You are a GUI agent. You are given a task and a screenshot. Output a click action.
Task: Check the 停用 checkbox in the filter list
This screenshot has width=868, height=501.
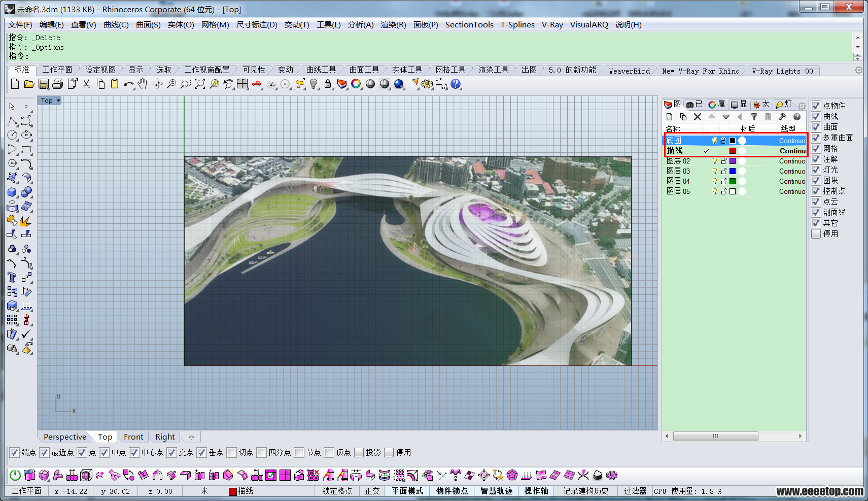816,233
